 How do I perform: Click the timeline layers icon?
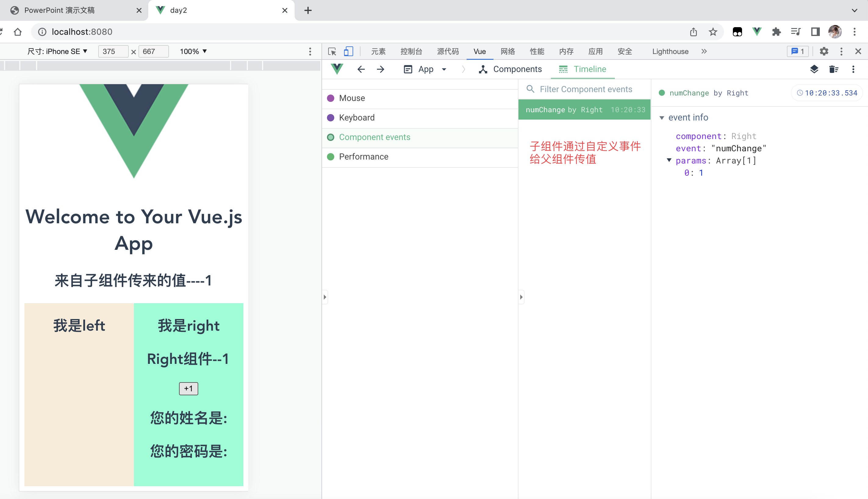pyautogui.click(x=814, y=69)
